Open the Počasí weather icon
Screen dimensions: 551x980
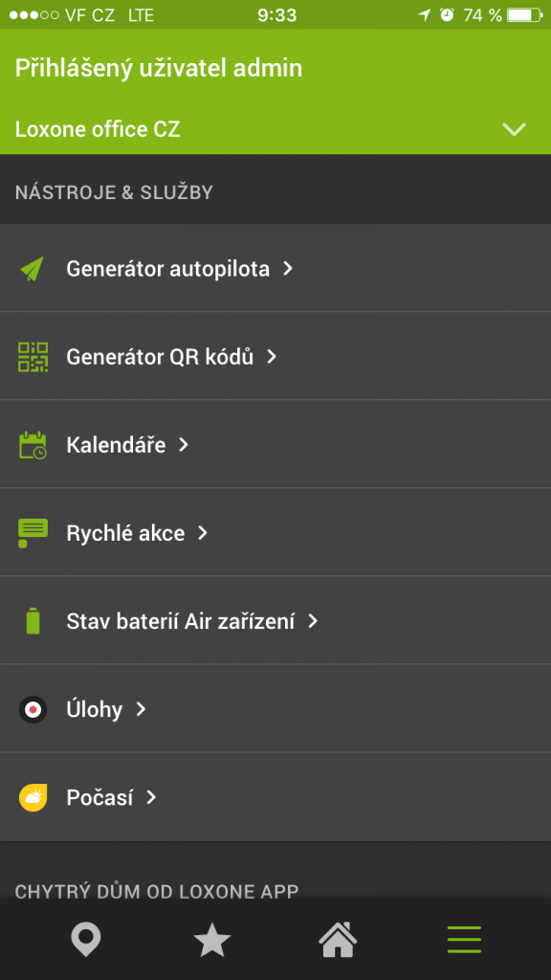pyautogui.click(x=32, y=797)
